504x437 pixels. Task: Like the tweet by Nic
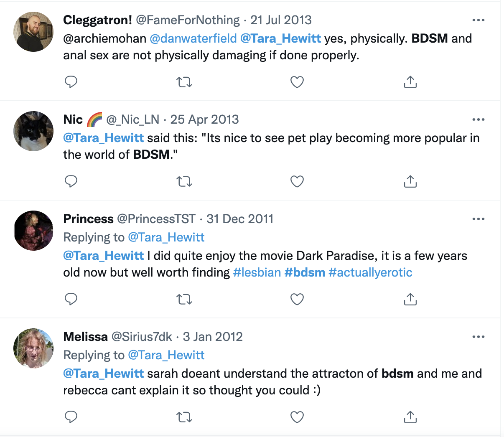(x=297, y=181)
